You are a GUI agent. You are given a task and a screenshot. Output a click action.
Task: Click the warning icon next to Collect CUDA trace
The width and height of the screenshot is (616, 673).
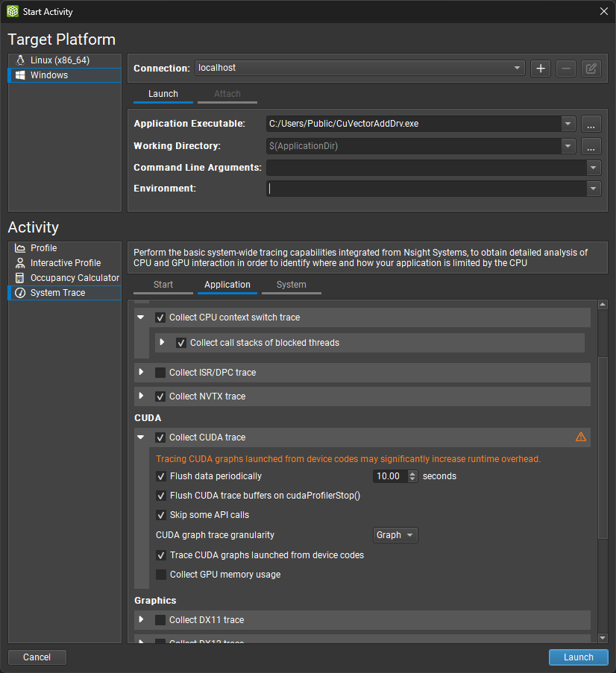click(581, 437)
